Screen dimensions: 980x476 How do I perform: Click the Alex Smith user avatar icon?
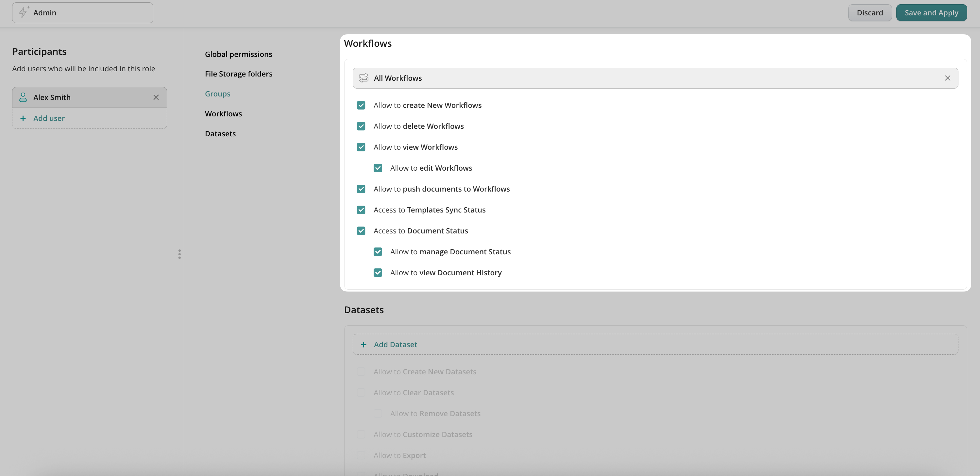coord(23,97)
